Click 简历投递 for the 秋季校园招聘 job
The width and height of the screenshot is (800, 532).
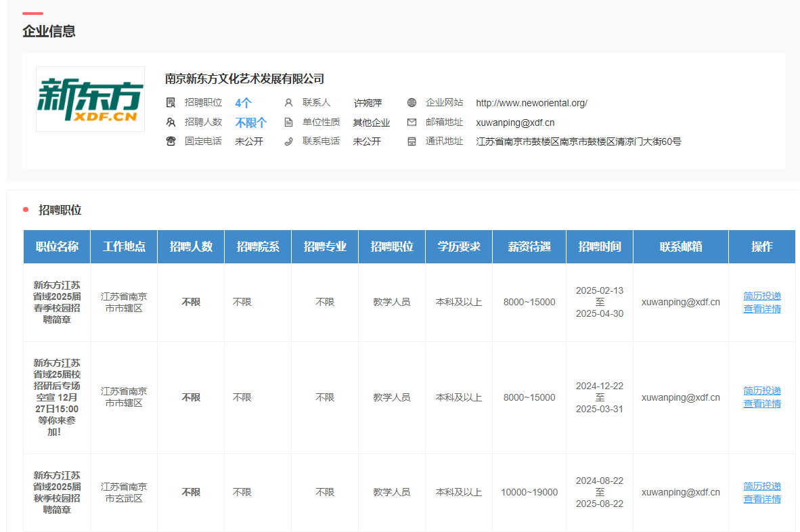click(x=761, y=486)
